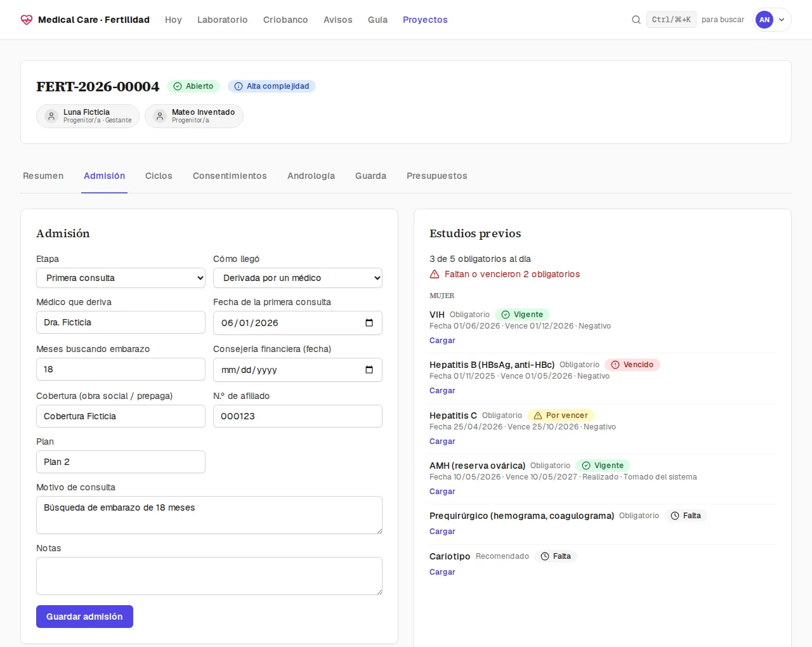Switch to the Ciclos tab
The image size is (812, 647).
click(159, 176)
